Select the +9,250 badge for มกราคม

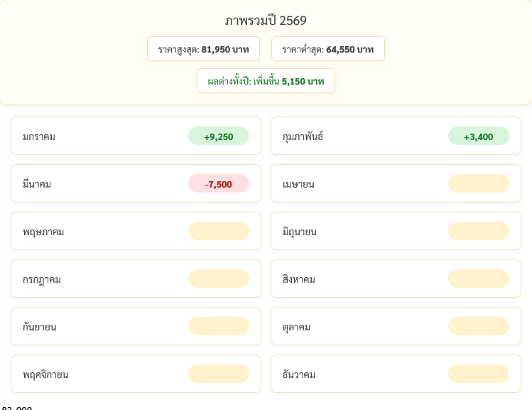(218, 136)
